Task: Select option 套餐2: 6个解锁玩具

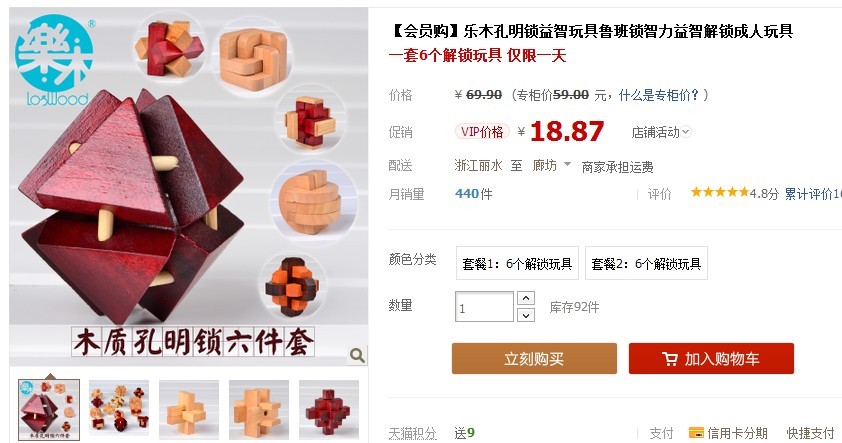Action: tap(646, 263)
